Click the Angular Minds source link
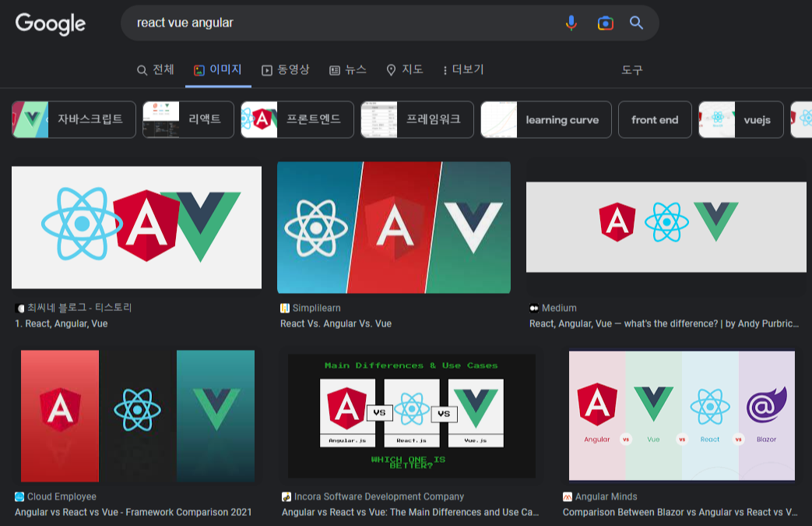Viewport: 812px width, 526px height. [606, 497]
